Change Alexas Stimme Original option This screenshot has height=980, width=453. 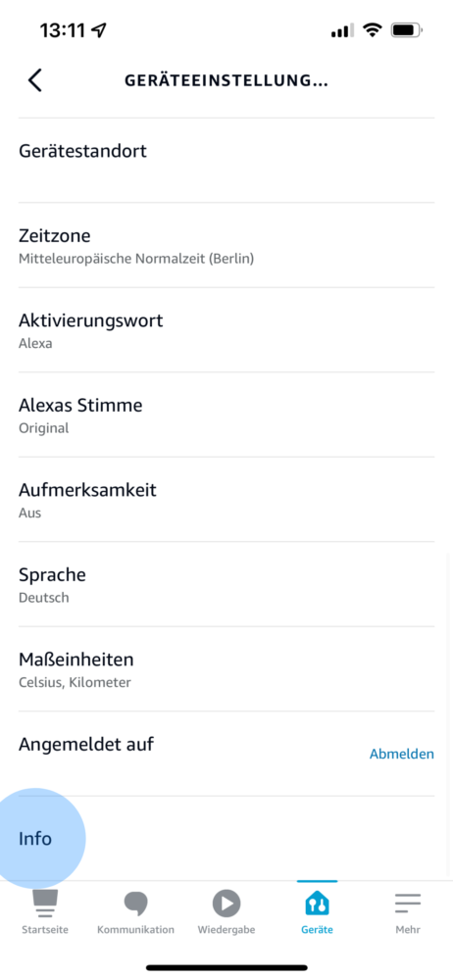click(x=226, y=415)
